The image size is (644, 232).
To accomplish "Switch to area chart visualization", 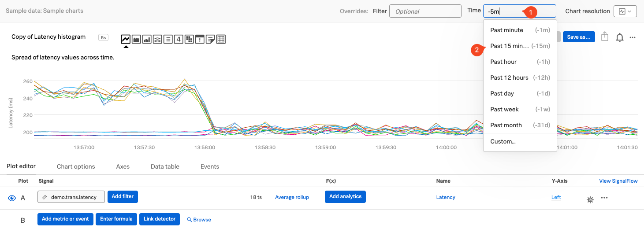I will coord(137,39).
